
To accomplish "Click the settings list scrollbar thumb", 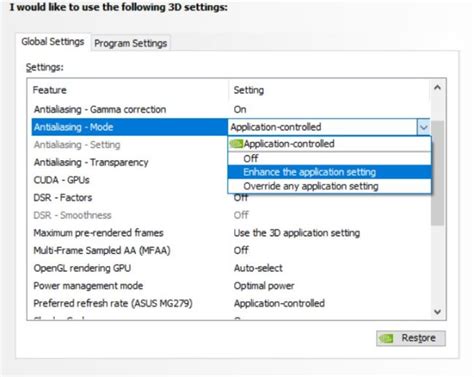I will (x=437, y=173).
